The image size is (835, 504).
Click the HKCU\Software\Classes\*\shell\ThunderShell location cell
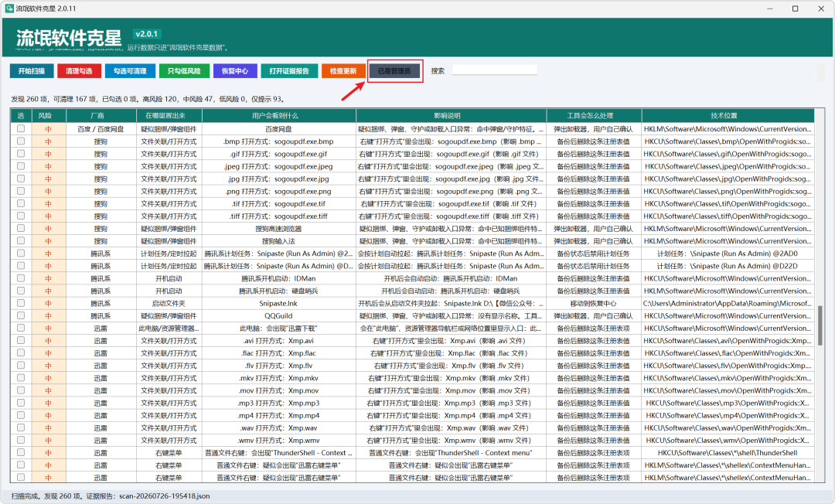pyautogui.click(x=728, y=453)
